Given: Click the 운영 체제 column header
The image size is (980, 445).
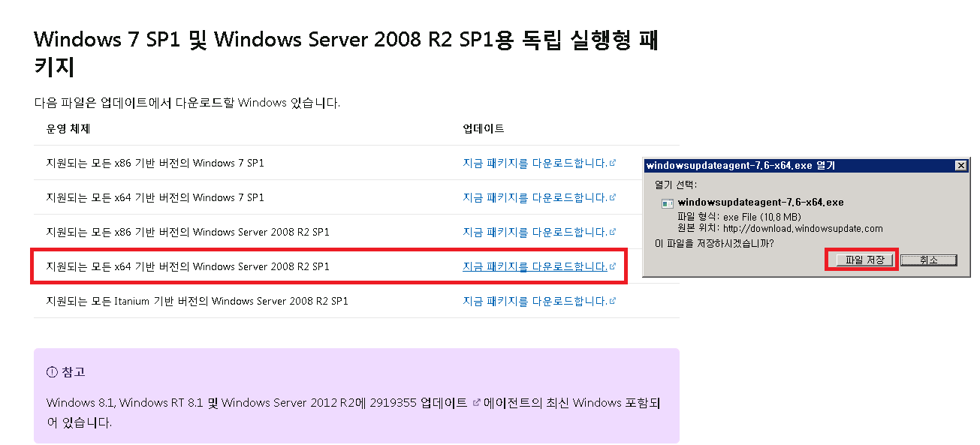Looking at the screenshot, I should (68, 128).
